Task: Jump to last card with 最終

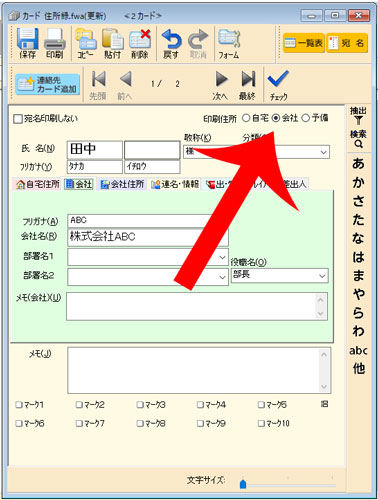Action: (247, 85)
